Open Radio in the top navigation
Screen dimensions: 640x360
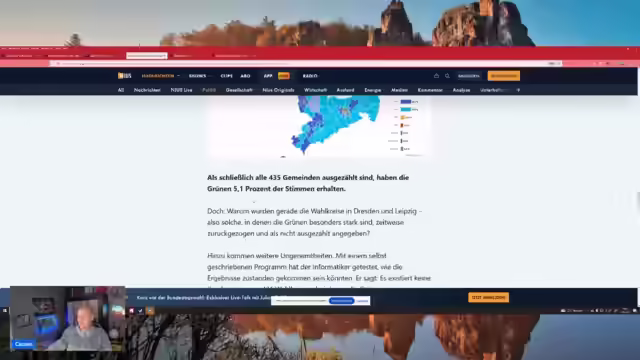coord(310,76)
